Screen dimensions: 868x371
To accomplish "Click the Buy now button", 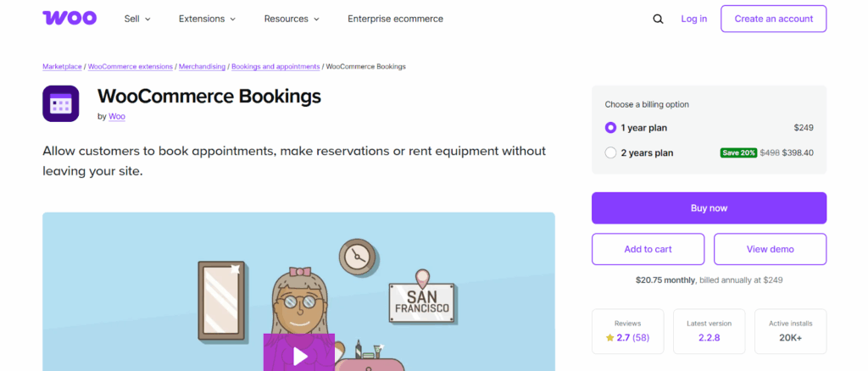I will coord(709,208).
